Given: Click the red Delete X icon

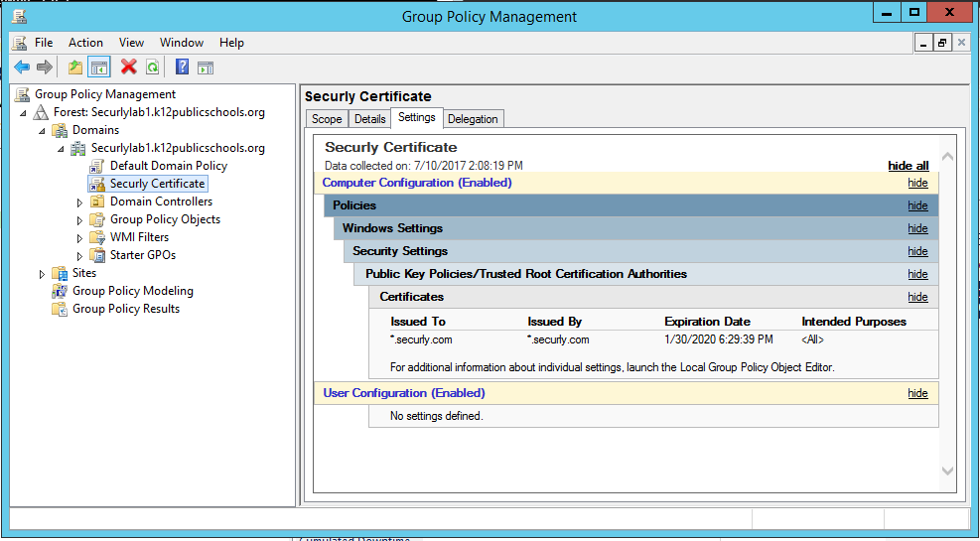Looking at the screenshot, I should [x=129, y=67].
